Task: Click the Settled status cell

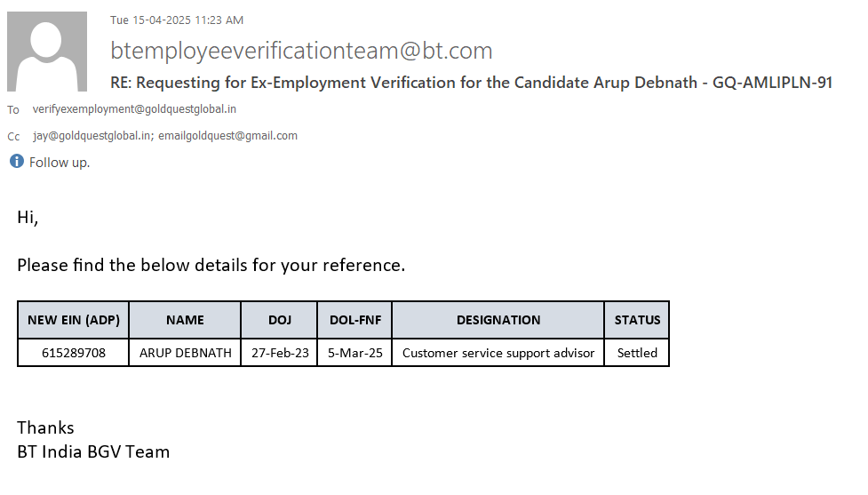Action: [x=637, y=353]
